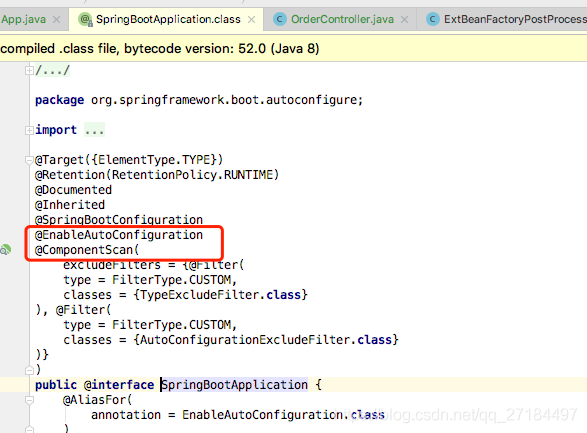Place cursor on SpringBootApplication interface name

235,385
